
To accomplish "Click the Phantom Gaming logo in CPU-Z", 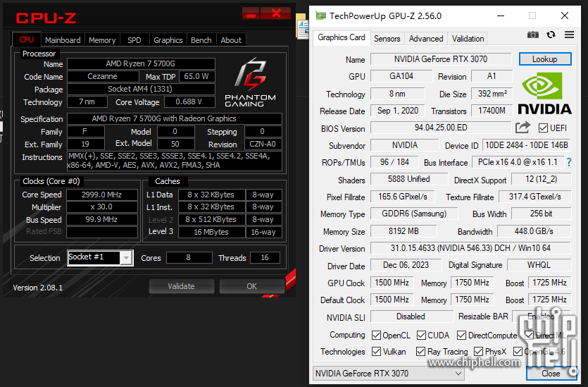I will point(250,82).
